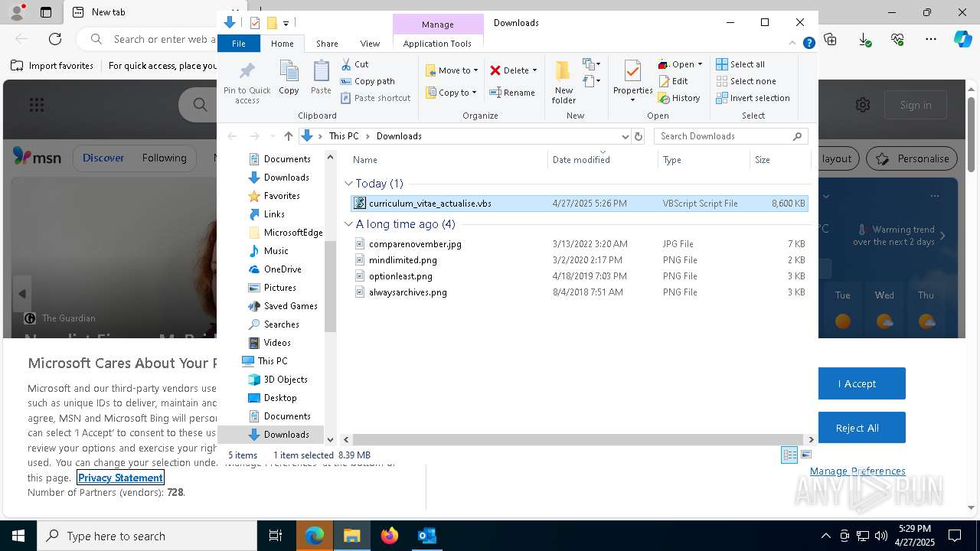Click Invert selection
The width and height of the screenshot is (980, 551).
pyautogui.click(x=753, y=98)
